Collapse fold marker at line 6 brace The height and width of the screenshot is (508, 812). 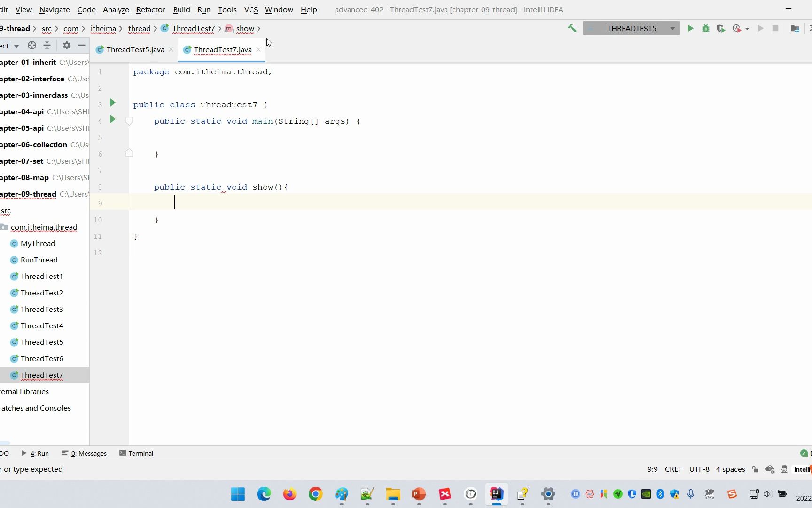129,153
